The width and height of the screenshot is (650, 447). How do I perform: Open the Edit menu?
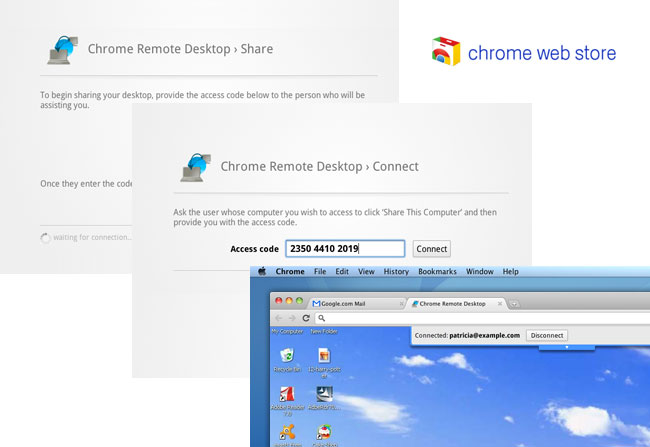pos(342,271)
